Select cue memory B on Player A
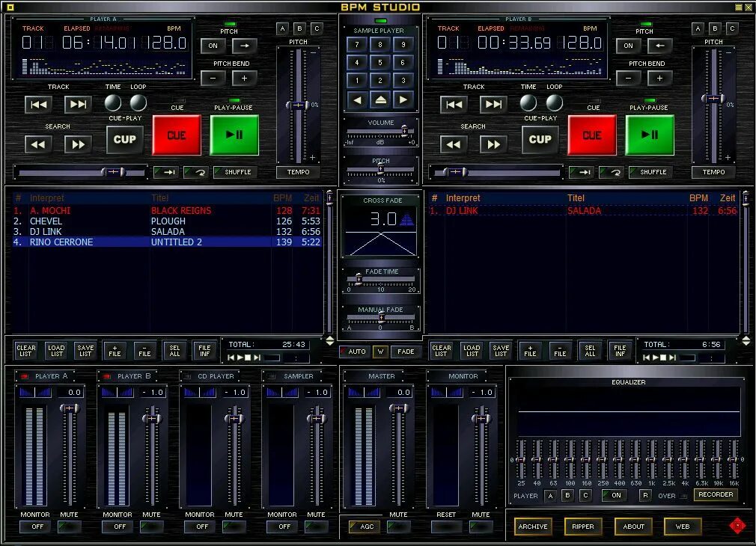 (299, 28)
